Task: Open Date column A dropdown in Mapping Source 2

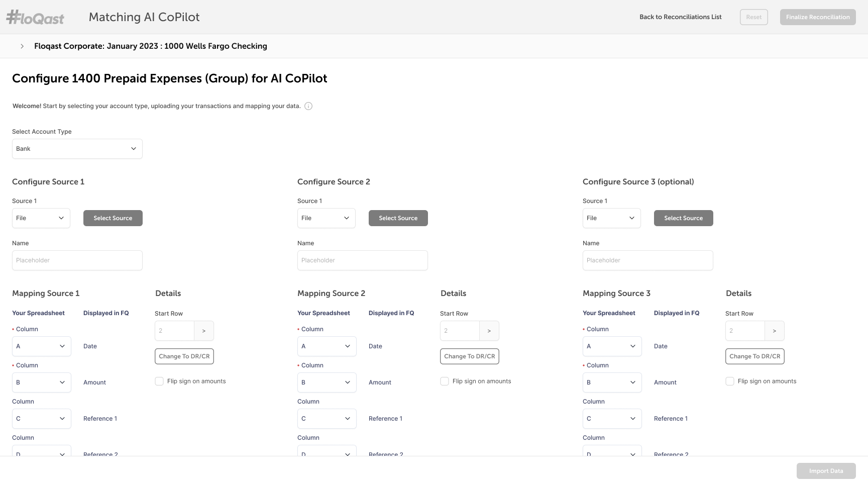Action: point(327,346)
